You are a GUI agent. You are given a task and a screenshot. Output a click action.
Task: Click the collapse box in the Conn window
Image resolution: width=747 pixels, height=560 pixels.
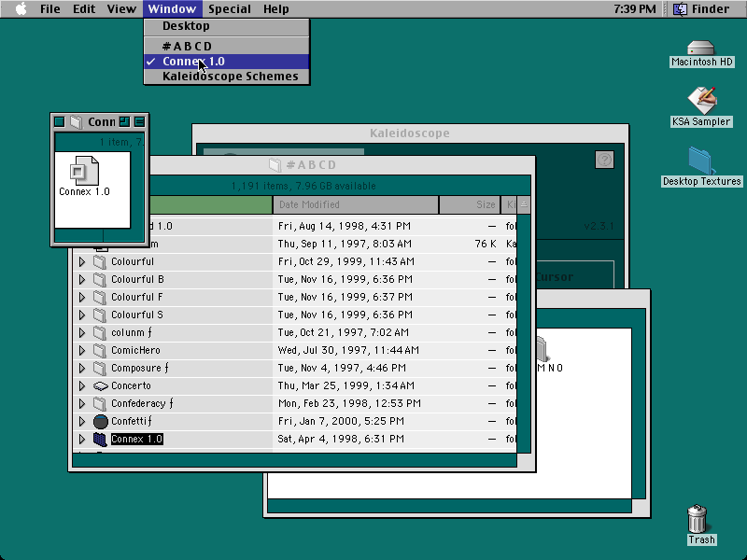click(139, 122)
